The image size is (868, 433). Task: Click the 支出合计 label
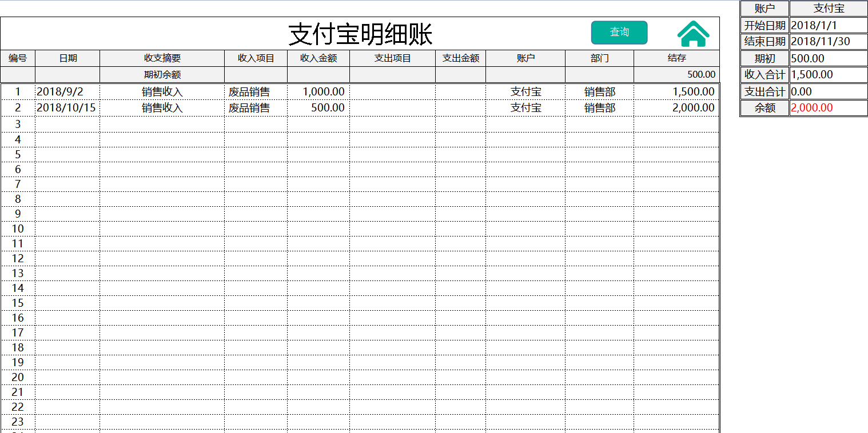click(x=765, y=91)
